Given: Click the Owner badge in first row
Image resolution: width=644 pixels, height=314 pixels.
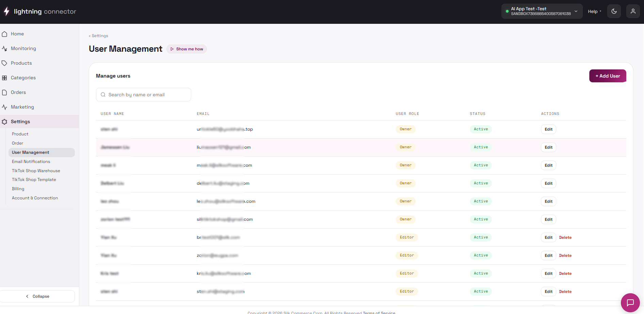Looking at the screenshot, I should (x=406, y=129).
